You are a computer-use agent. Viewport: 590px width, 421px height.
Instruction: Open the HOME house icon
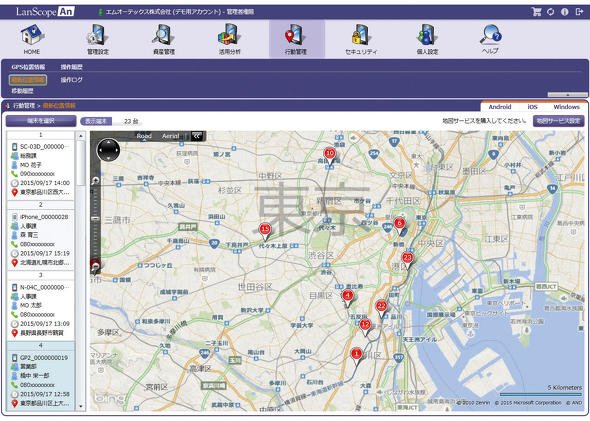(x=32, y=35)
